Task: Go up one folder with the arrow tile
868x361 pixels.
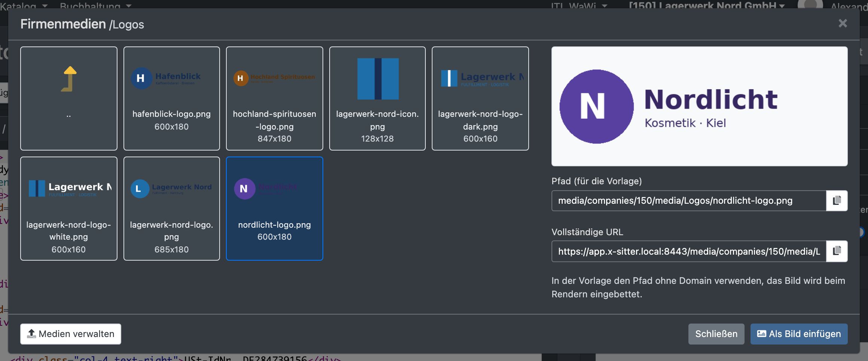Action: 69,98
